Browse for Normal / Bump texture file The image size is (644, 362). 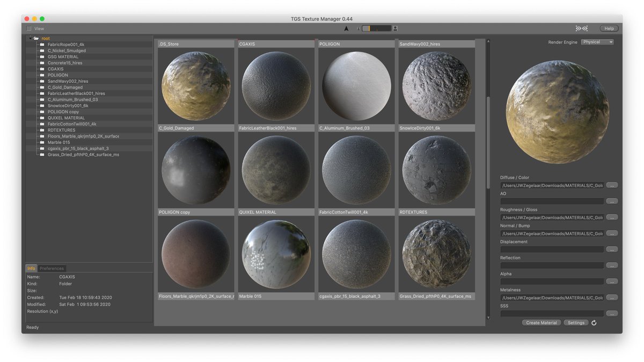pos(612,234)
